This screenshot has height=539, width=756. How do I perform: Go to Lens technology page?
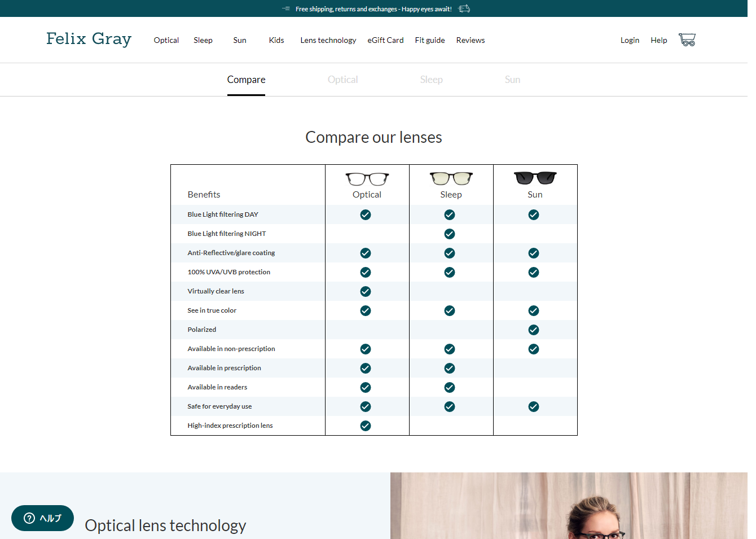pyautogui.click(x=328, y=40)
